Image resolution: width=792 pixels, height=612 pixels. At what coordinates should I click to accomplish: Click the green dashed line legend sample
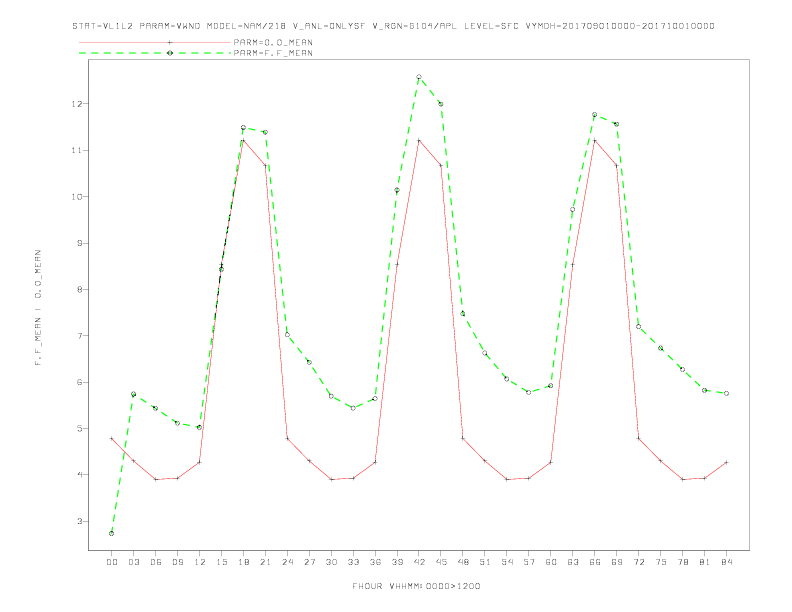(155, 53)
